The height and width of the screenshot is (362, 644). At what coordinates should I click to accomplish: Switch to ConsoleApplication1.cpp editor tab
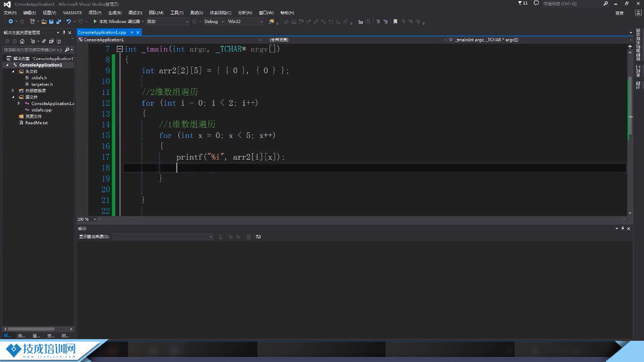coord(102,32)
